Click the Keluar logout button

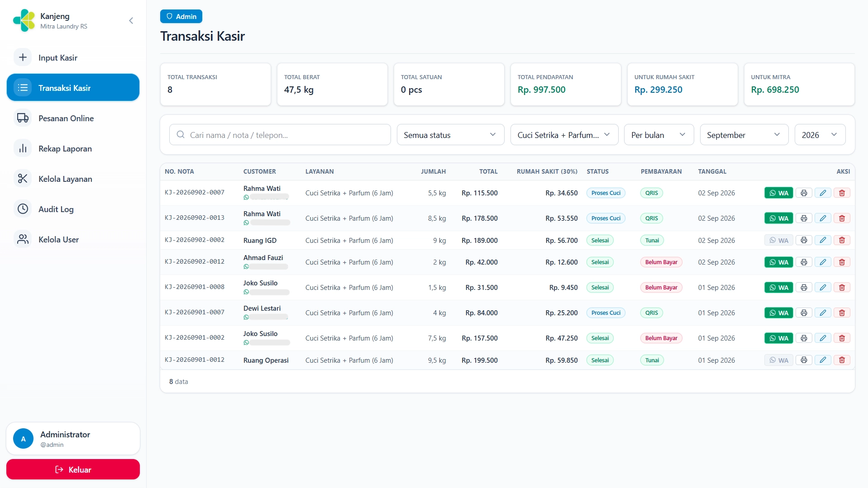tap(73, 469)
